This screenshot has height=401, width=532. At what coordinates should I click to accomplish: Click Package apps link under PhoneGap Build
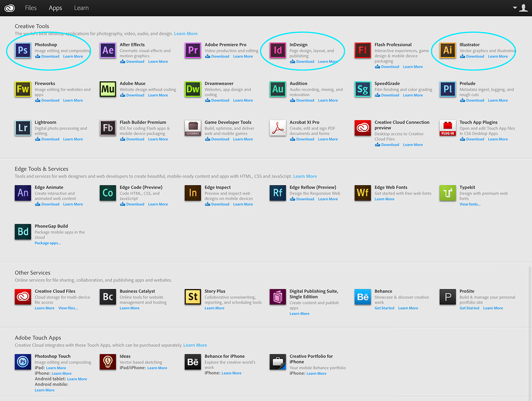tap(48, 243)
